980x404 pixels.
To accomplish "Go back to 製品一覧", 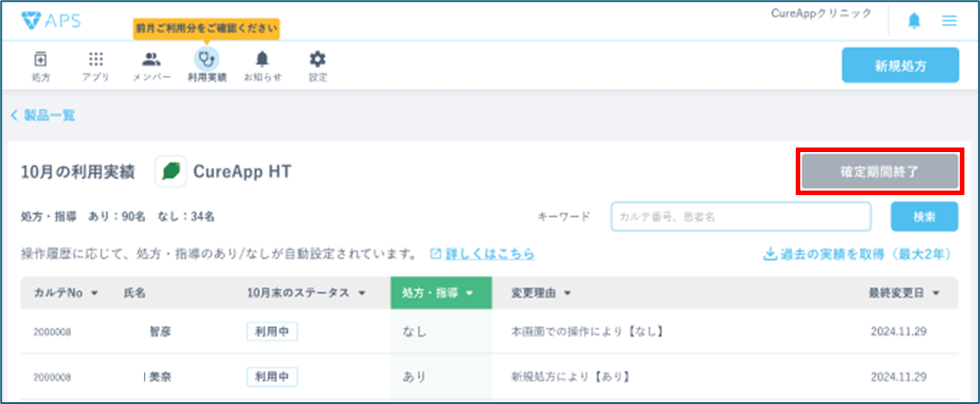I will pos(43,115).
